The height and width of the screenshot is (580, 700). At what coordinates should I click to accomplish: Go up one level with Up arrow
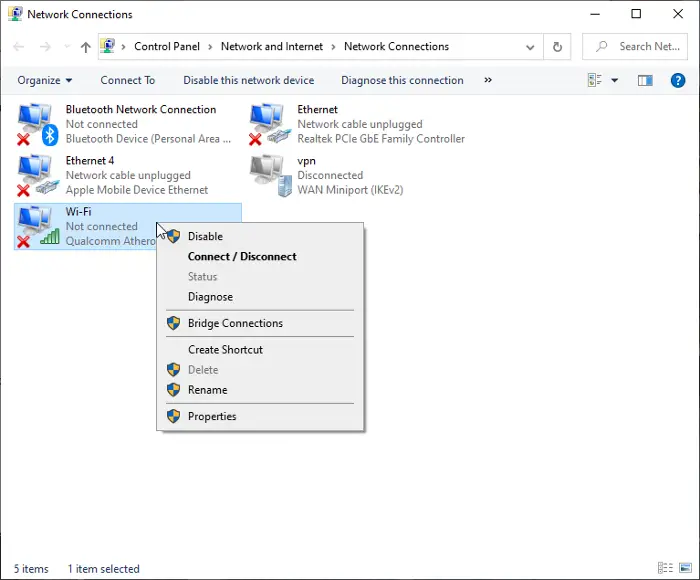click(85, 47)
